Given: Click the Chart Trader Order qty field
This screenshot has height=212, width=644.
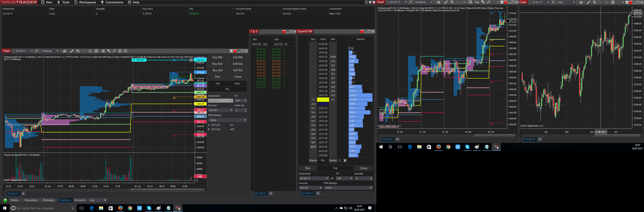Looking at the screenshot, I should pyautogui.click(x=241, y=110).
